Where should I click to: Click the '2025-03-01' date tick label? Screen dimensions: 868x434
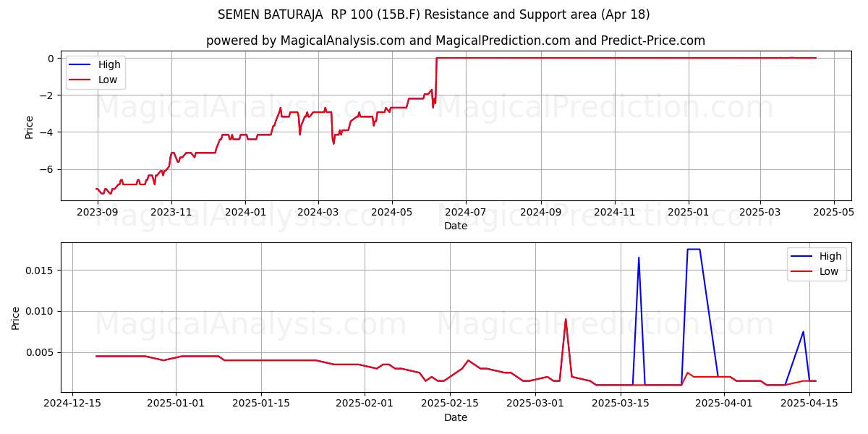(x=535, y=404)
